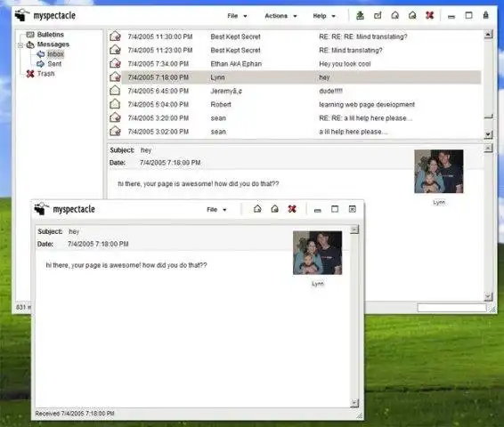Click the first envelope reply icon in the message window toolbar
Image resolution: width=504 pixels, height=427 pixels.
pyautogui.click(x=257, y=209)
